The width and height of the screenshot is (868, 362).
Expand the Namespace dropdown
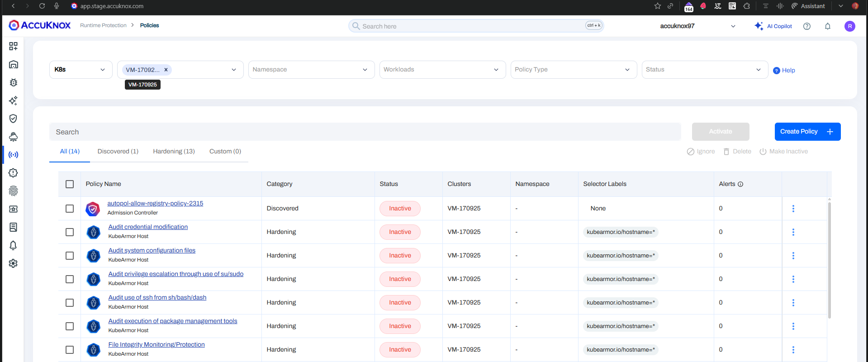point(311,70)
